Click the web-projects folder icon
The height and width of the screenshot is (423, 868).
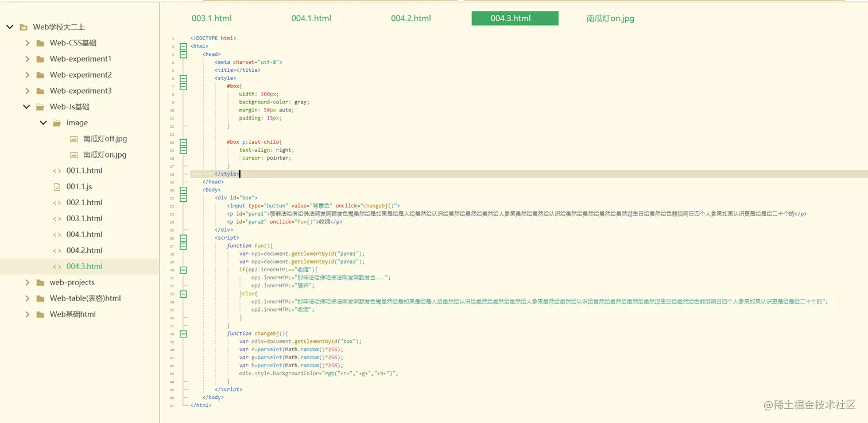point(40,283)
